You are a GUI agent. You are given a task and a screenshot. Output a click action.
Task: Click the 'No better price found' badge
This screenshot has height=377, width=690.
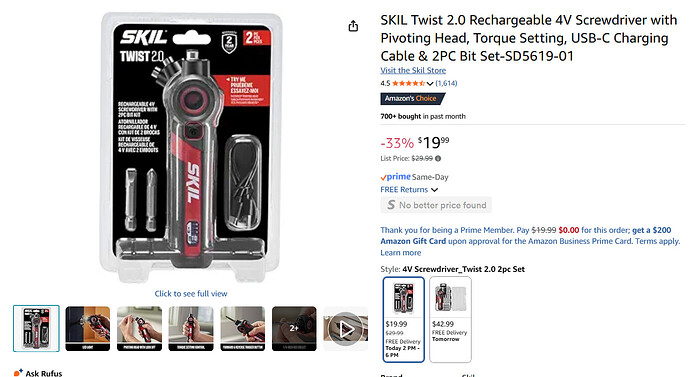click(x=436, y=205)
